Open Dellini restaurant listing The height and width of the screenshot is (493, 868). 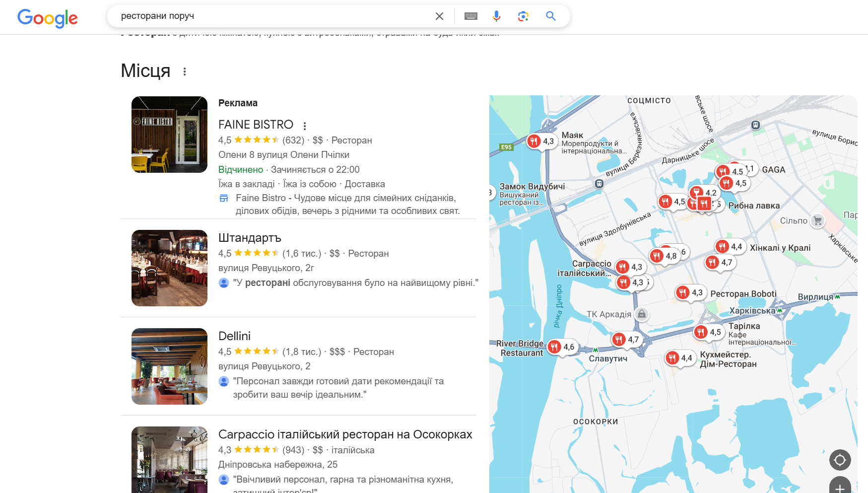234,336
